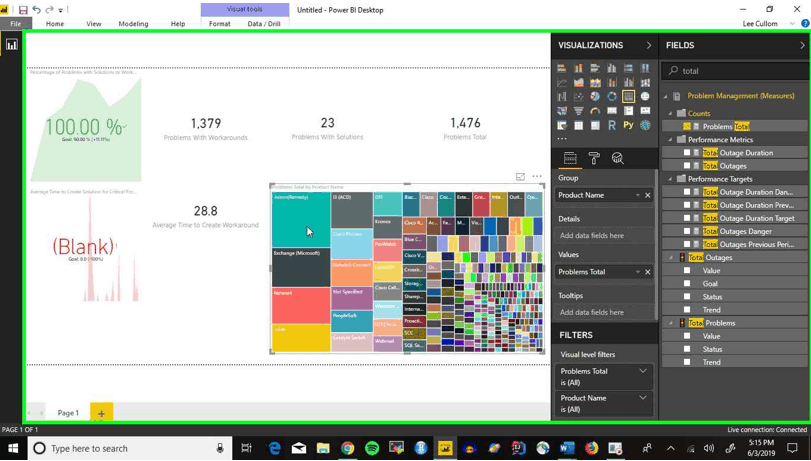Check Total Outage Duration Target field

687,218
